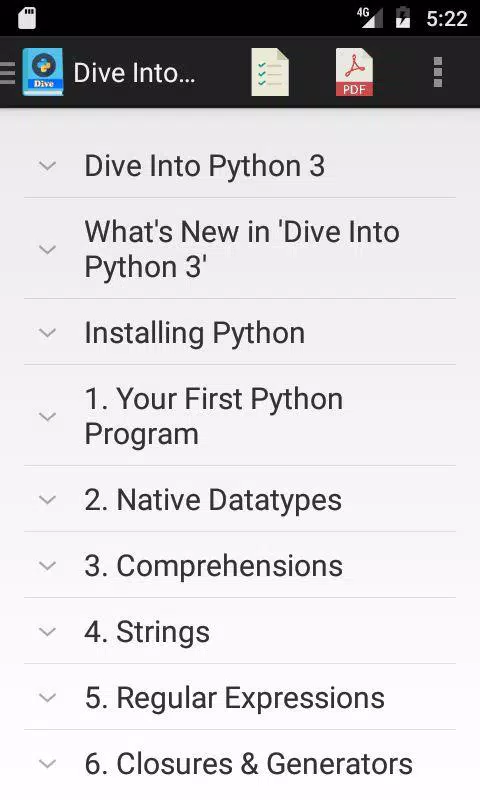Expand the What's New section chevron

(x=47, y=249)
